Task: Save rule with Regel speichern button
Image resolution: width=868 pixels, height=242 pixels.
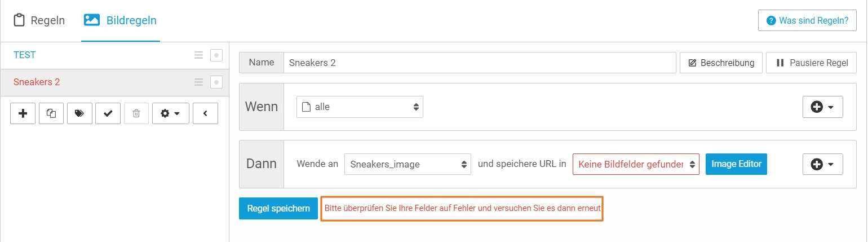Action: pos(278,208)
